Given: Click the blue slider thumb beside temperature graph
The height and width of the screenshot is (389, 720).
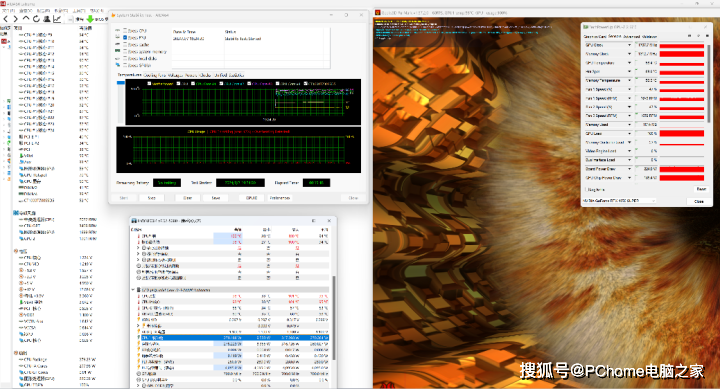Looking at the screenshot, I should click(x=121, y=83).
